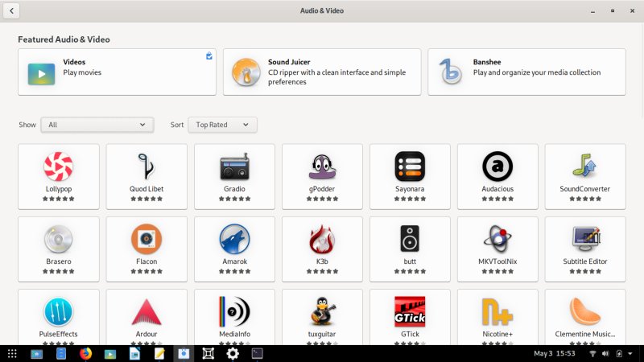The image size is (644, 362).
Task: Open the Gradio radio app tile
Action: [x=234, y=176]
